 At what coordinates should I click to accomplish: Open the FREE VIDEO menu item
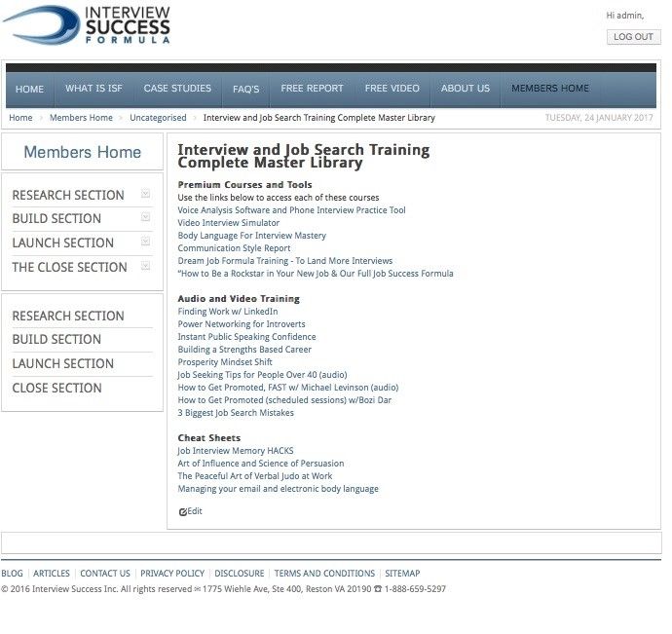(x=392, y=89)
